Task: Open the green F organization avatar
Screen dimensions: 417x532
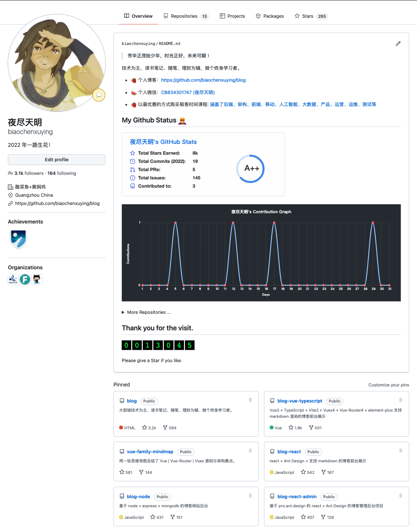Action: (25, 279)
